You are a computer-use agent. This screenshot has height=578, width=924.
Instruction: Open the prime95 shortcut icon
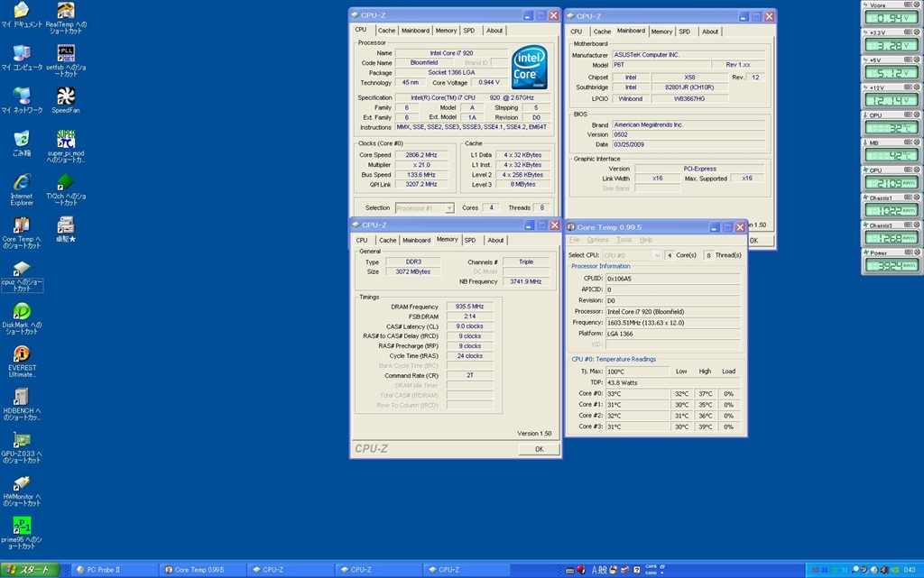(22, 533)
